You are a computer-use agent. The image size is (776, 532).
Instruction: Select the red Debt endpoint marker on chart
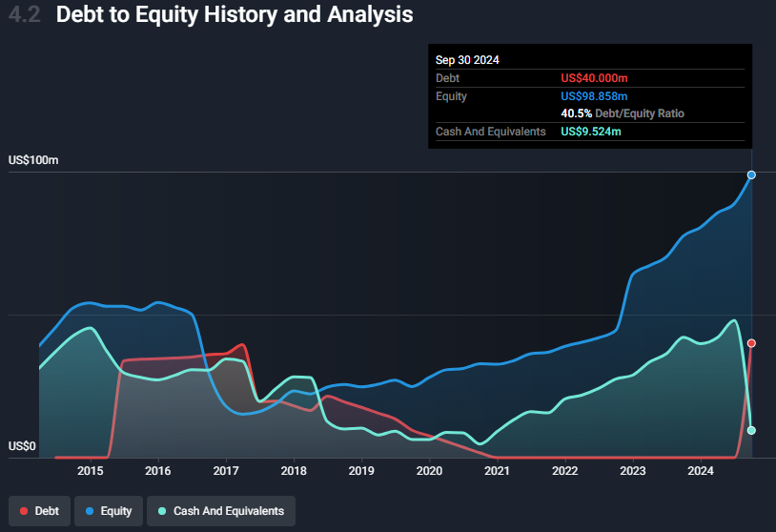click(x=751, y=343)
